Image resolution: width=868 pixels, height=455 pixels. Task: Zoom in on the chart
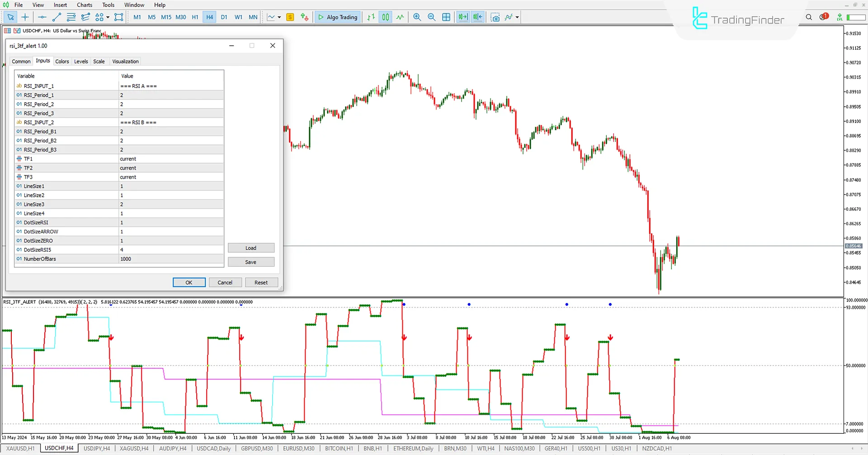(x=417, y=17)
